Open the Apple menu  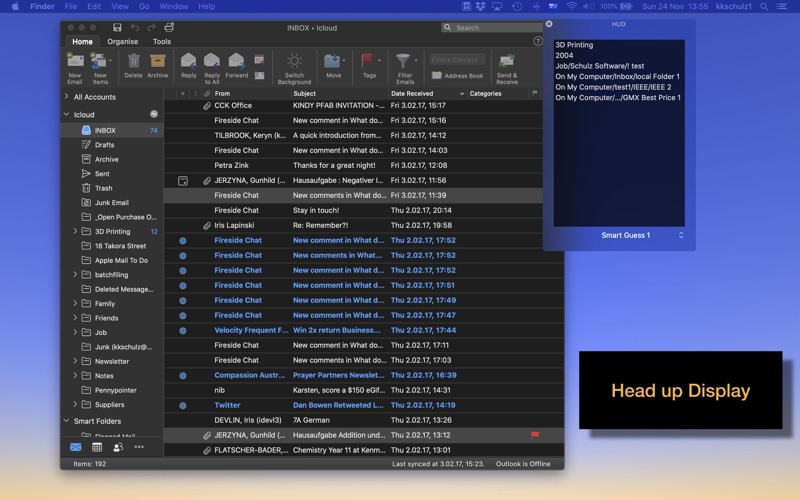pyautogui.click(x=15, y=6)
